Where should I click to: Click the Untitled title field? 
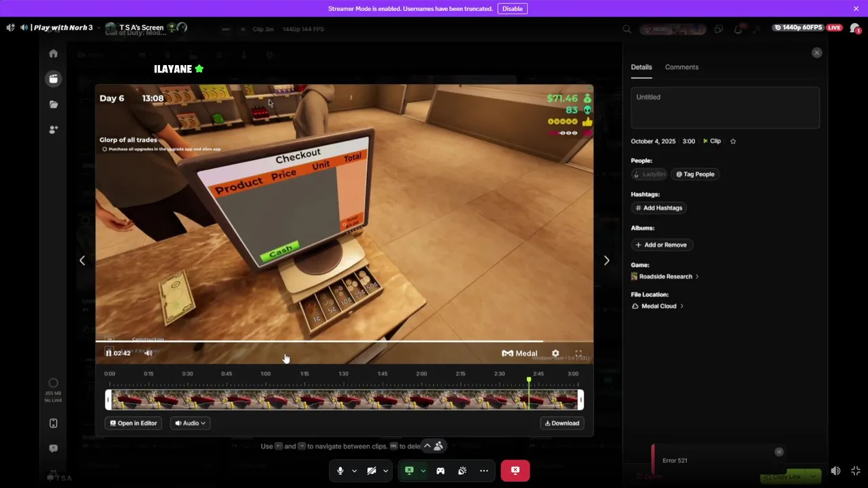point(725,106)
